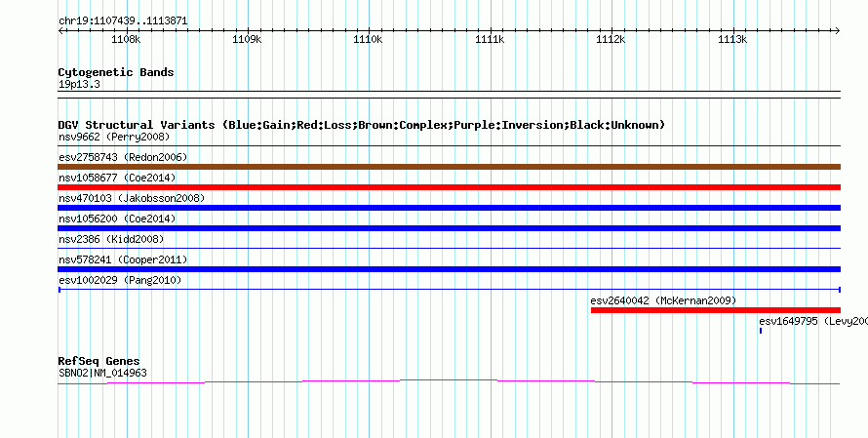Click the 1110k ruler tick label

tap(369, 40)
